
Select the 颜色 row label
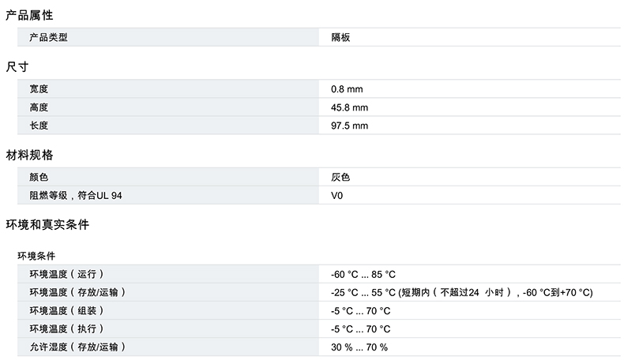(x=39, y=178)
